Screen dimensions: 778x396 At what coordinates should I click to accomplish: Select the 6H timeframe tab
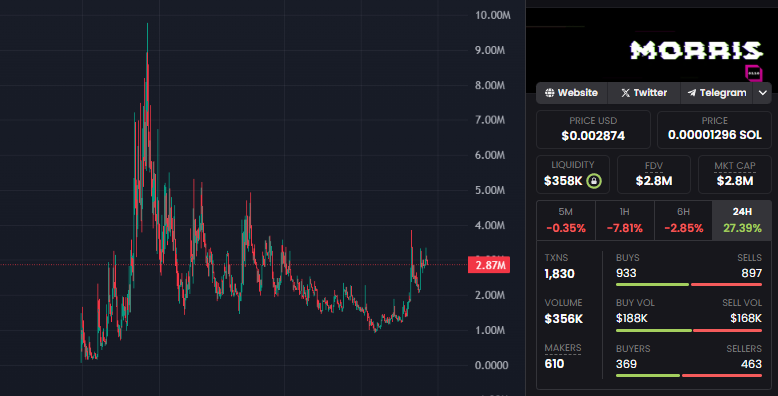pos(683,220)
